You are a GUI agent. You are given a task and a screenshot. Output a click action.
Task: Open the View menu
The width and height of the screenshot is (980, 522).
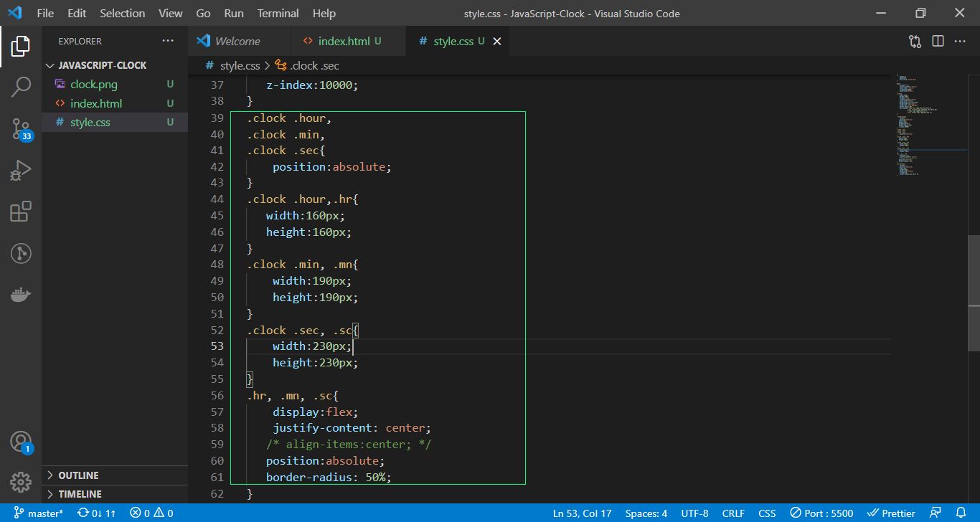tap(170, 13)
